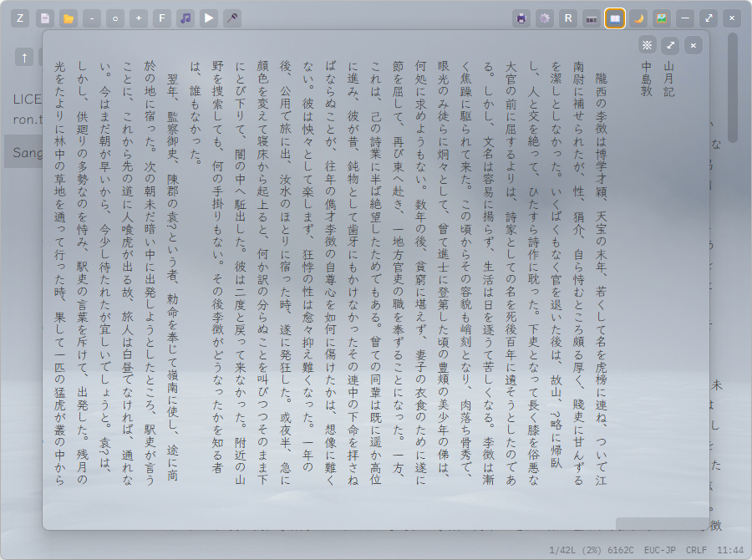
Task: Minimize the main window
Action: tap(685, 18)
